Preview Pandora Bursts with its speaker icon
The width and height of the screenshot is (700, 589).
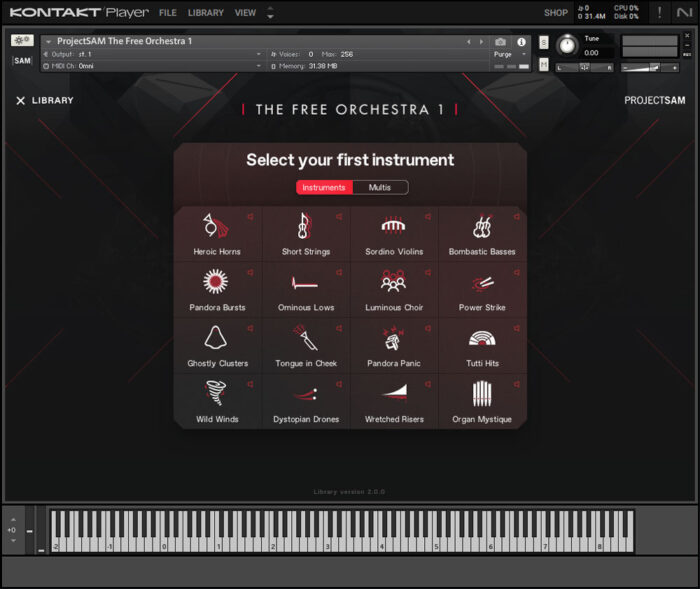(x=250, y=272)
